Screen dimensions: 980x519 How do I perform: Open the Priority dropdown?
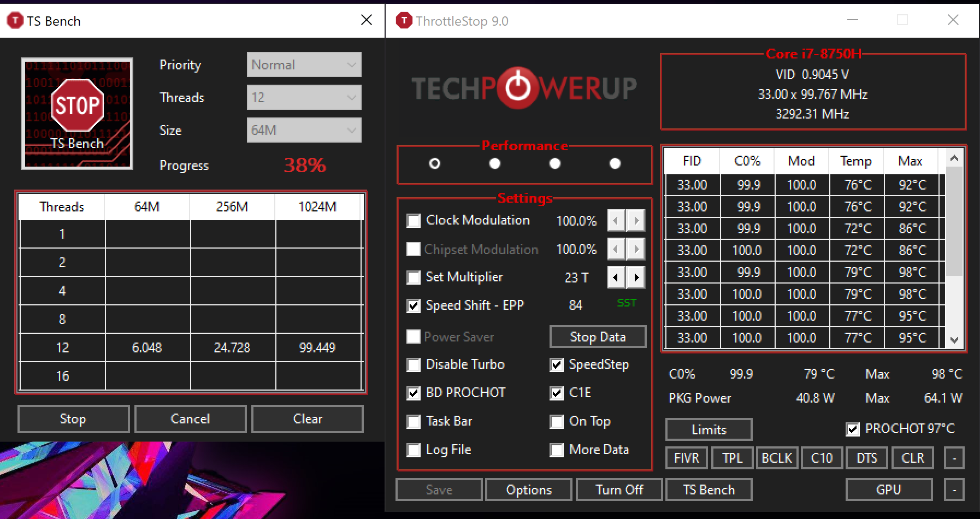pyautogui.click(x=304, y=64)
